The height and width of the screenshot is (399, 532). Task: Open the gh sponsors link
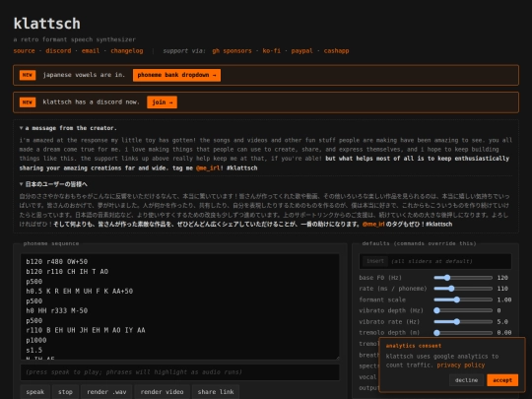coord(233,51)
